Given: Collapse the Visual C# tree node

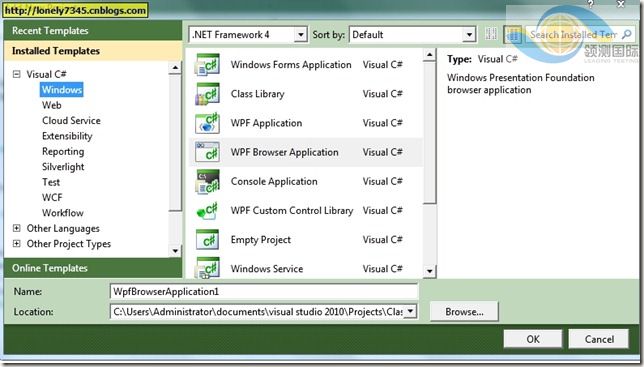Looking at the screenshot, I should click(x=16, y=74).
